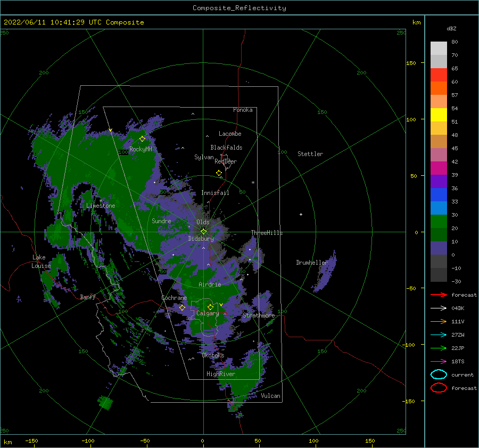The height and width of the screenshot is (448, 479).
Task: Click the Stettler map label
Action: click(310, 154)
